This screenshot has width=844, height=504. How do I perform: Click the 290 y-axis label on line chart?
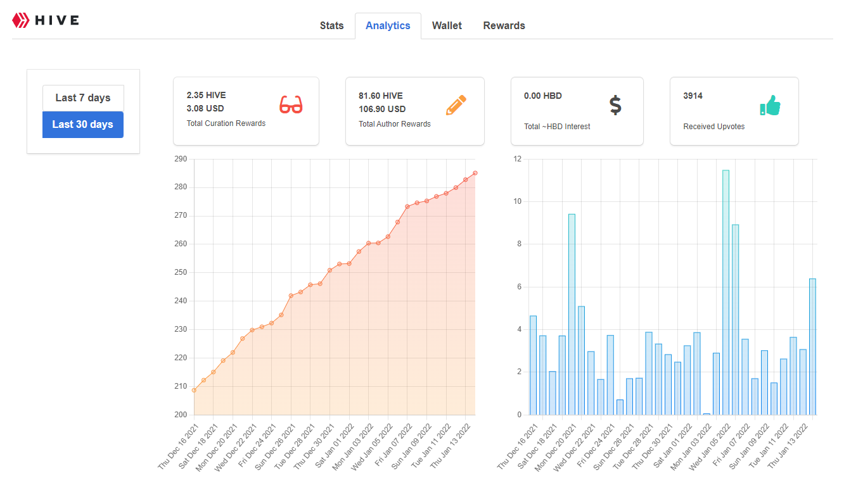point(181,159)
